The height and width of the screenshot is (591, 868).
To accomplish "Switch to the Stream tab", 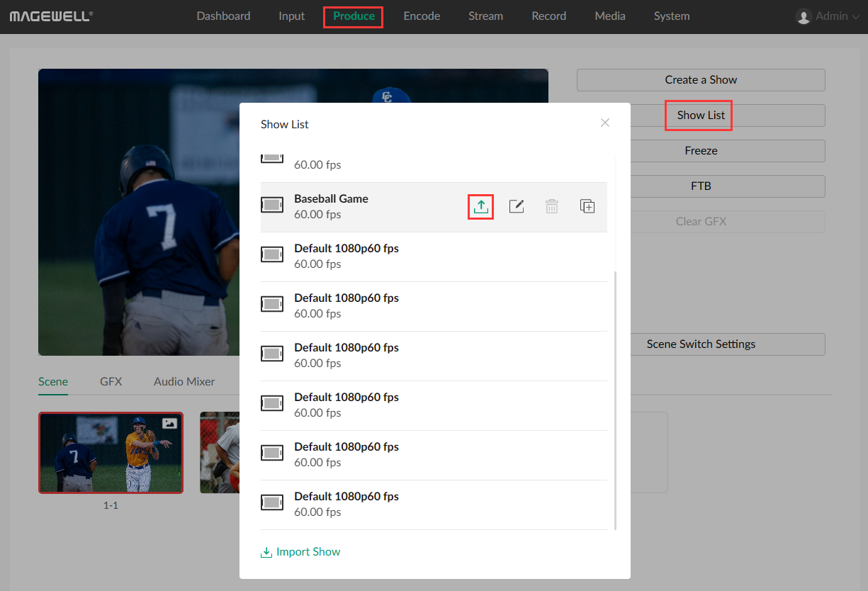I will (486, 16).
